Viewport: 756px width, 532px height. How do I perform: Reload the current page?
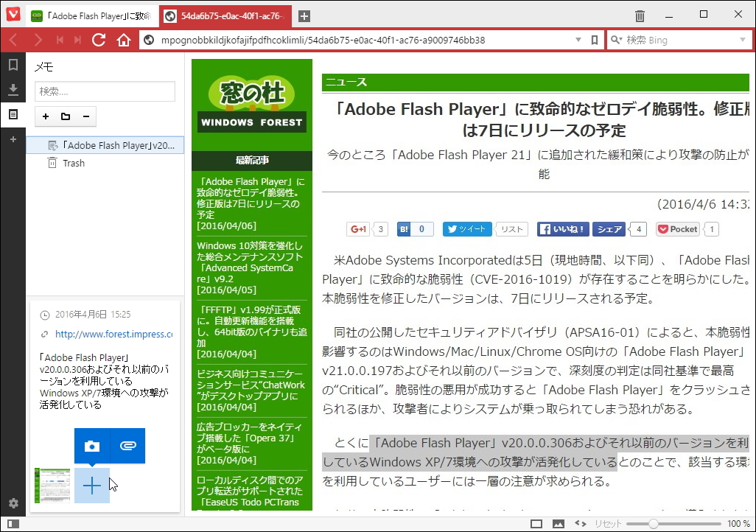click(x=99, y=40)
